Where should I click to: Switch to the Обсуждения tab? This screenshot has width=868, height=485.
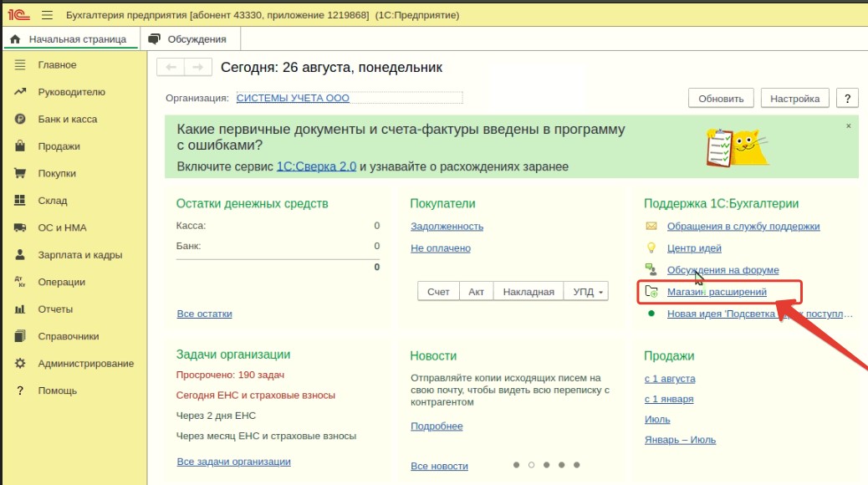pyautogui.click(x=188, y=39)
